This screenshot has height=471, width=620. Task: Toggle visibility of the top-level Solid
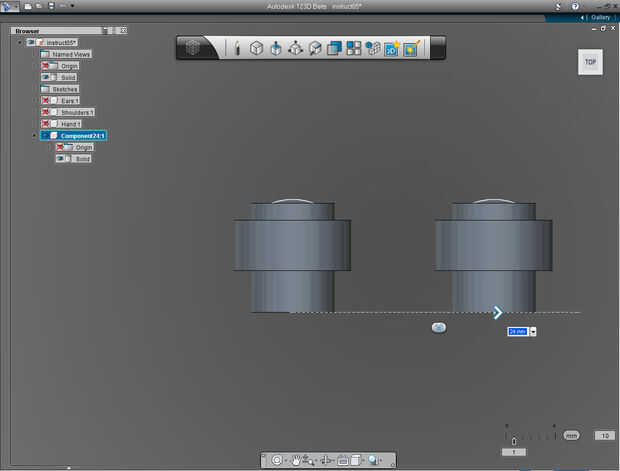[45, 77]
